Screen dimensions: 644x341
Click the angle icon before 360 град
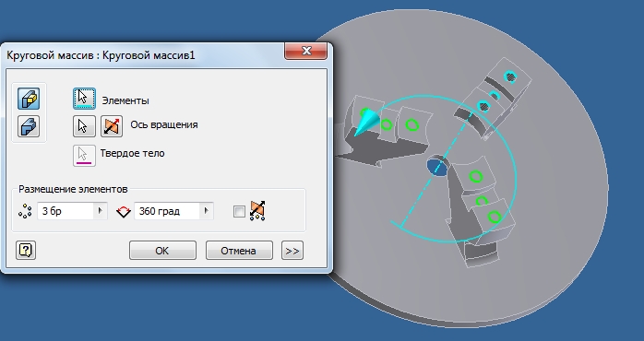(124, 211)
